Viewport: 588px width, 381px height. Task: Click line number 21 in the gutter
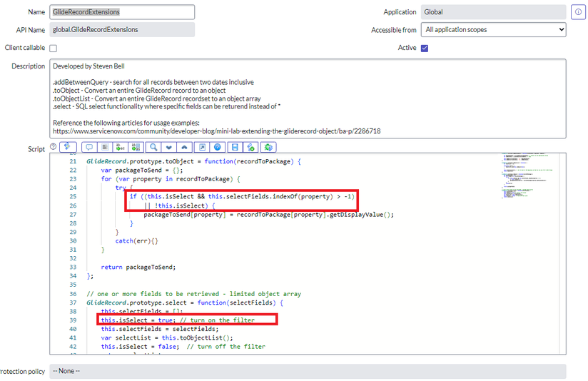(x=73, y=161)
